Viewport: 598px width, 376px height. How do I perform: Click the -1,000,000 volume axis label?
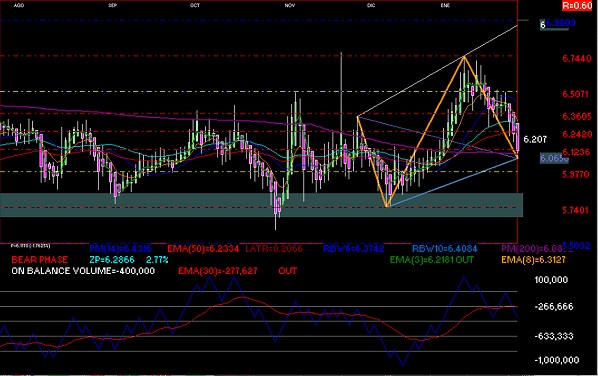pyautogui.click(x=556, y=360)
